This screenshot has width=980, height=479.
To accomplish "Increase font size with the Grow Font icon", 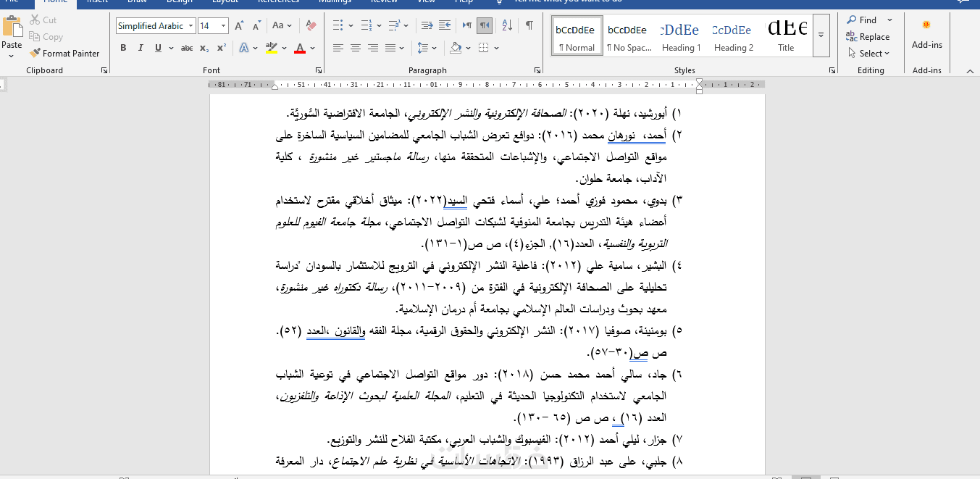I will [x=239, y=26].
